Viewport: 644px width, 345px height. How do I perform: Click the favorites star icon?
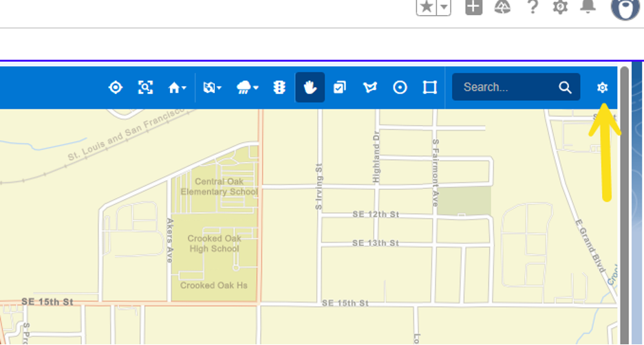click(x=427, y=7)
